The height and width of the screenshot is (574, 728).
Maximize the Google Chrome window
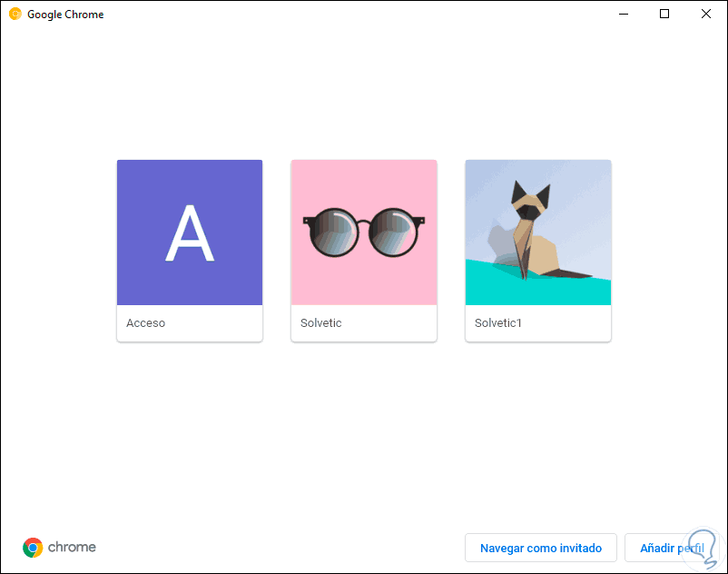[664, 14]
